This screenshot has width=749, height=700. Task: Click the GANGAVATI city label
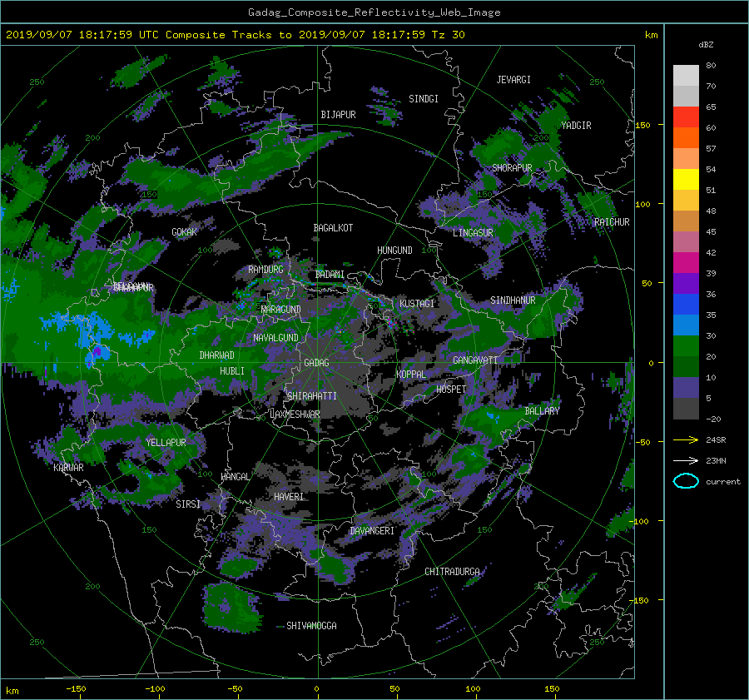475,360
